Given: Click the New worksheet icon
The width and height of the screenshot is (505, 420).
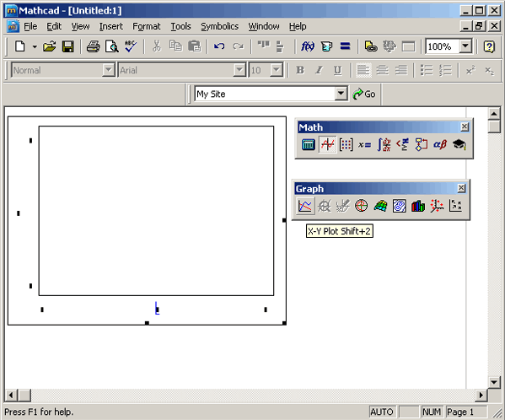Looking at the screenshot, I should [x=20, y=46].
